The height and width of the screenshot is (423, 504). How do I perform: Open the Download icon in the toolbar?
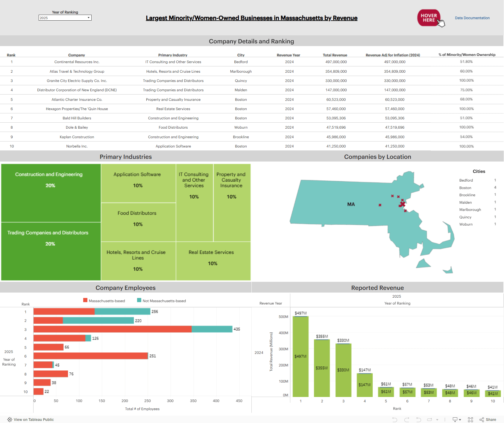click(455, 419)
